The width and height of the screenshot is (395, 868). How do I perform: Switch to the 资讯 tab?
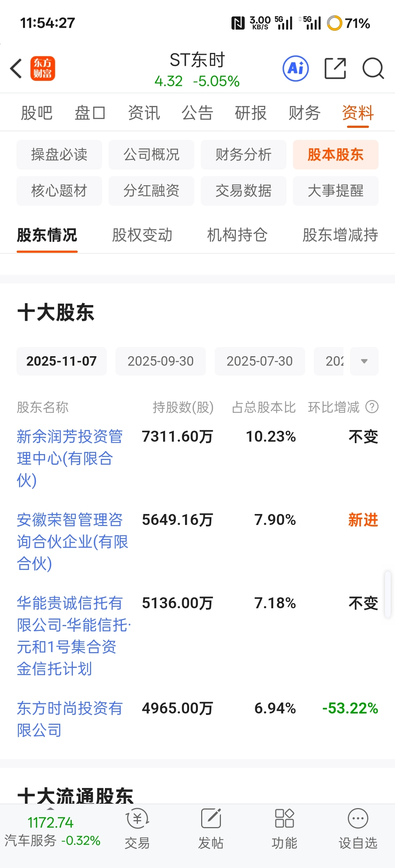[x=144, y=113]
